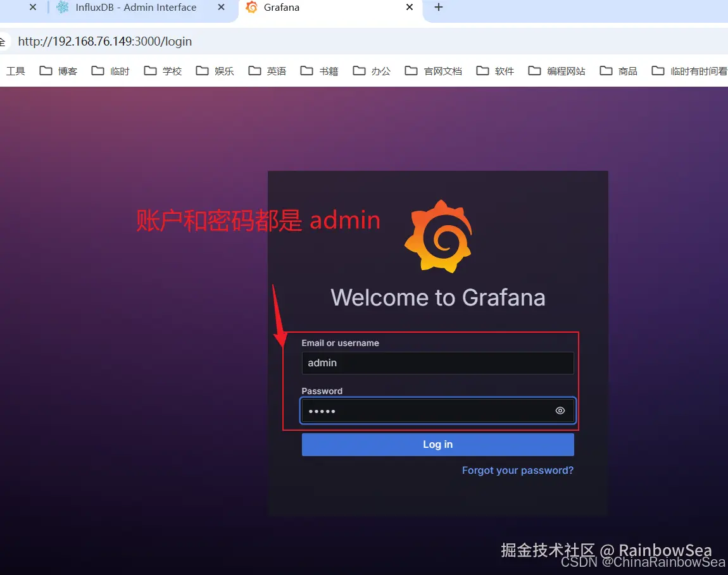Open the 博客 bookmark folder
The width and height of the screenshot is (728, 575).
point(58,71)
